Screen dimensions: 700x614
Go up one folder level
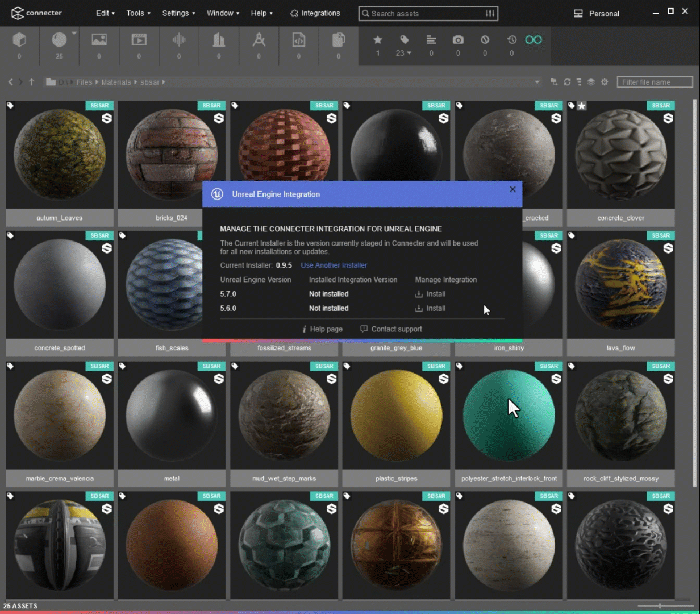coord(31,82)
